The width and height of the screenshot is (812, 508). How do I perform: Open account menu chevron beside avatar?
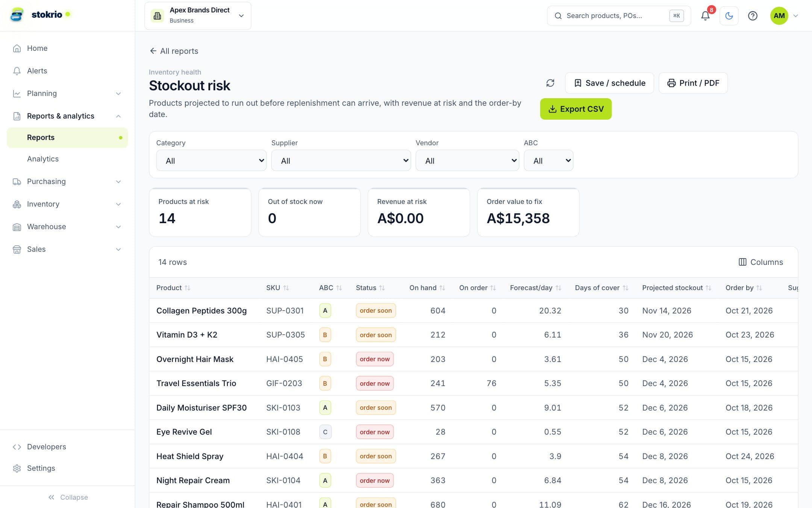click(x=795, y=16)
